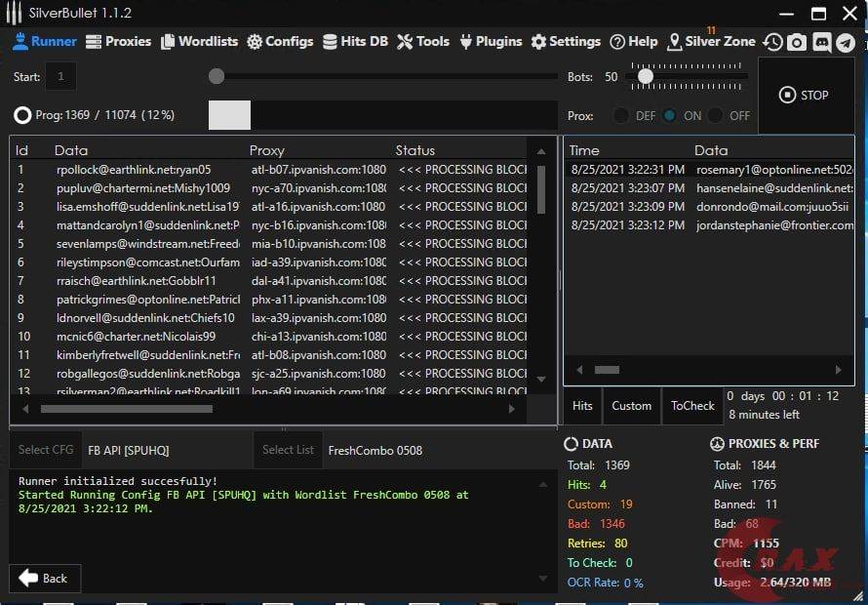
Task: Click the Bots slider handle
Action: point(645,76)
